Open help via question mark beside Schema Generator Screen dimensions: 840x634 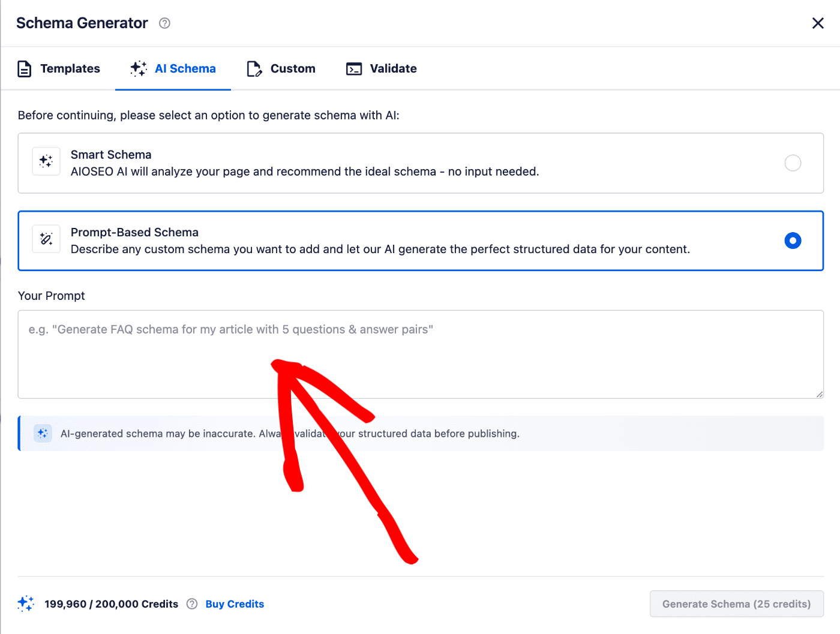pos(164,23)
